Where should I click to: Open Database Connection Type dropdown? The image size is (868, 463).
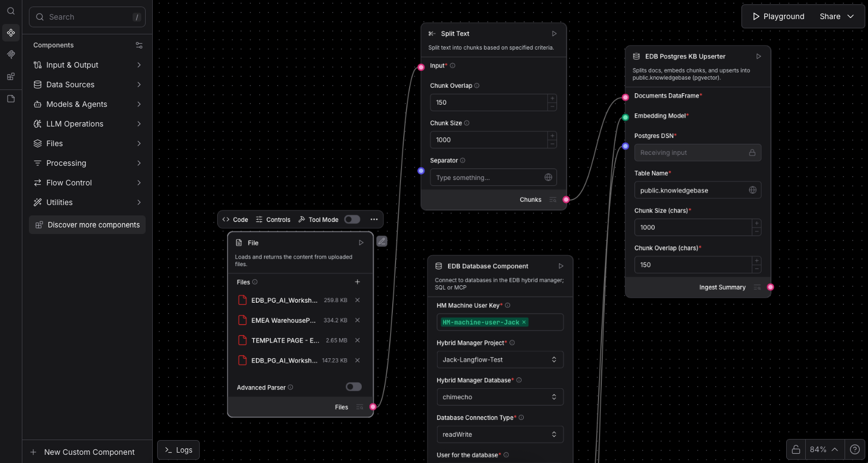pos(499,435)
